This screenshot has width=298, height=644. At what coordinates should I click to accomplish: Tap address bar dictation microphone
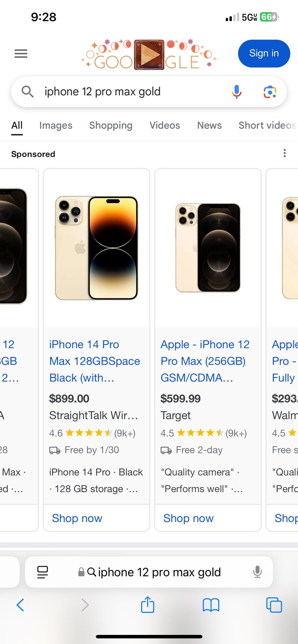click(x=257, y=572)
